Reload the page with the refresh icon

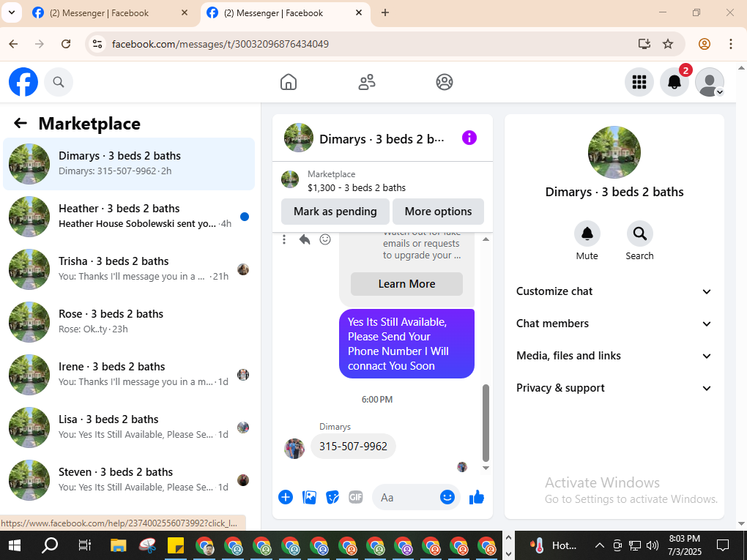(x=66, y=44)
